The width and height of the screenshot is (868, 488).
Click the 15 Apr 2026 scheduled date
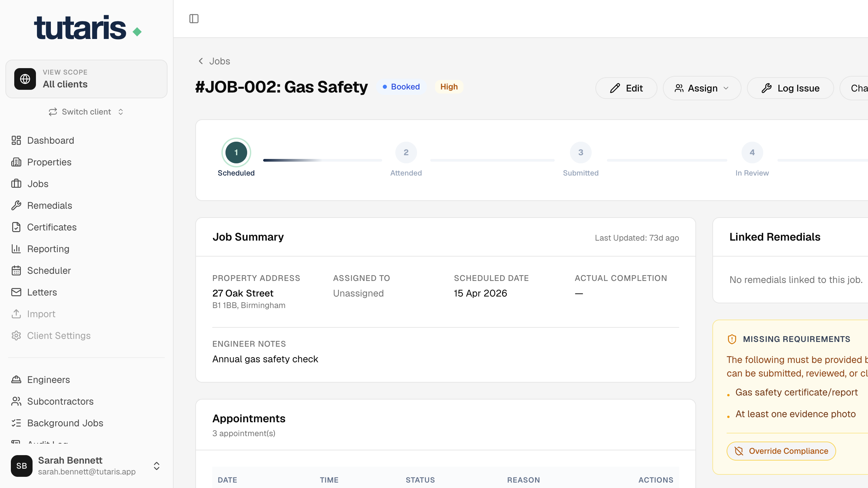[480, 293]
